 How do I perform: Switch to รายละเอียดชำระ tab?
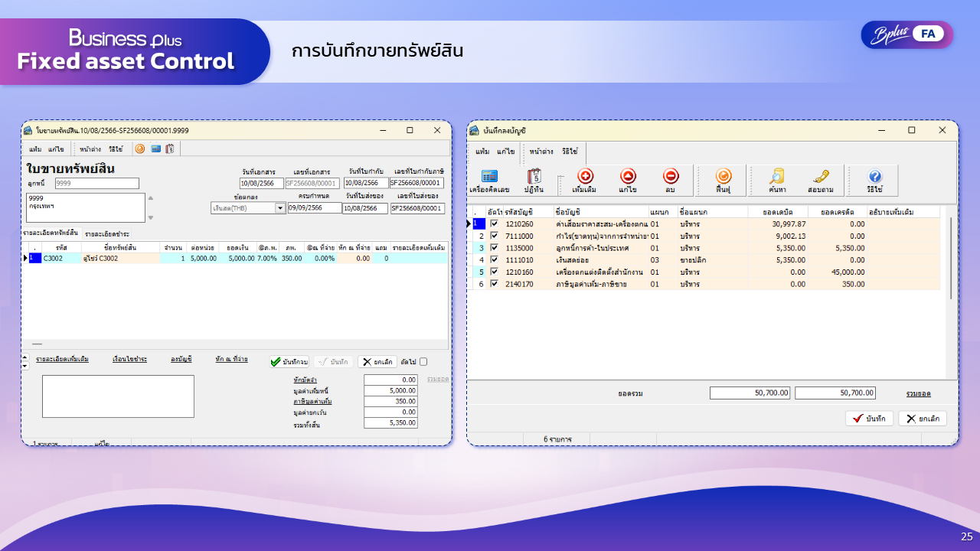pyautogui.click(x=106, y=233)
